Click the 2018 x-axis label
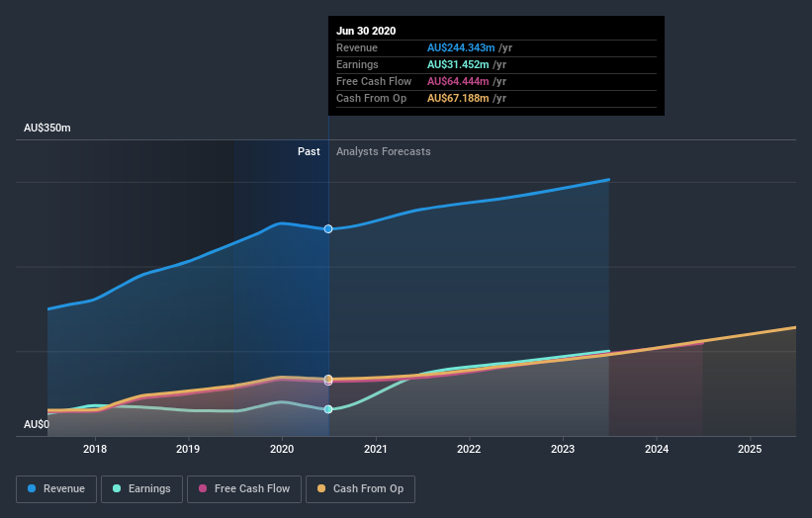Image resolution: width=812 pixels, height=518 pixels. pyautogui.click(x=95, y=449)
